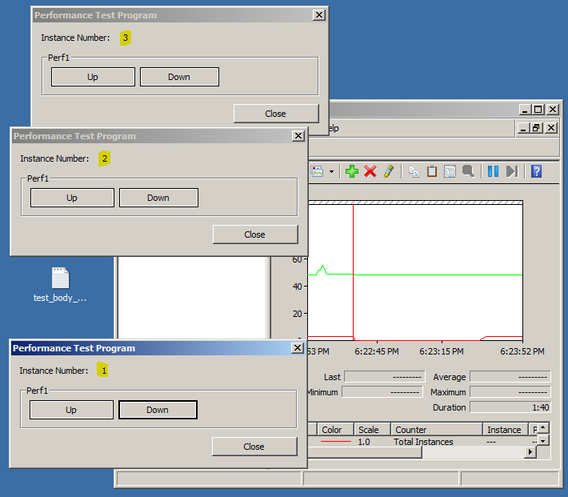Close Instance 2 window via title bar X
This screenshot has width=568, height=497.
[x=298, y=136]
